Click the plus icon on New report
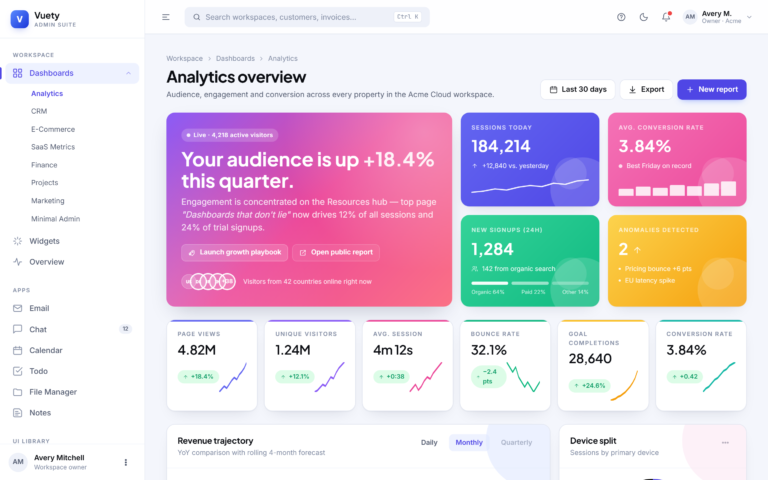The height and width of the screenshot is (480, 768). pos(690,90)
